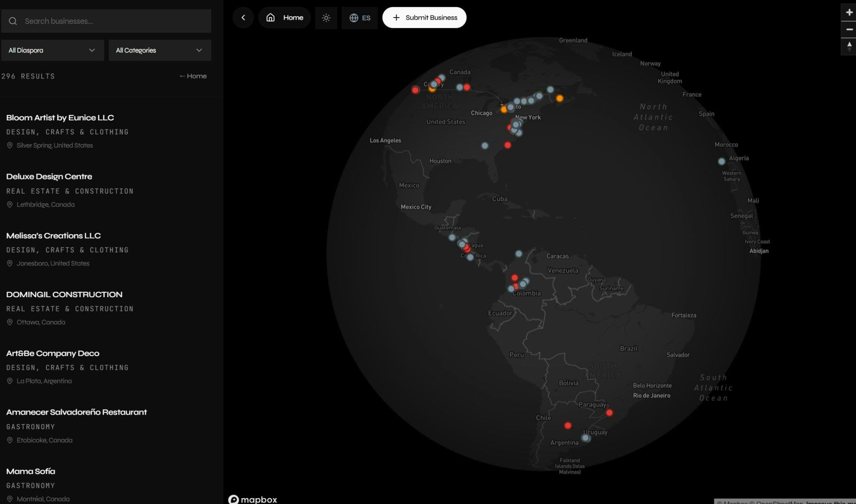The height and width of the screenshot is (504, 856).
Task: Click the location pin beside Ottawa, Canada
Action: (x=10, y=322)
